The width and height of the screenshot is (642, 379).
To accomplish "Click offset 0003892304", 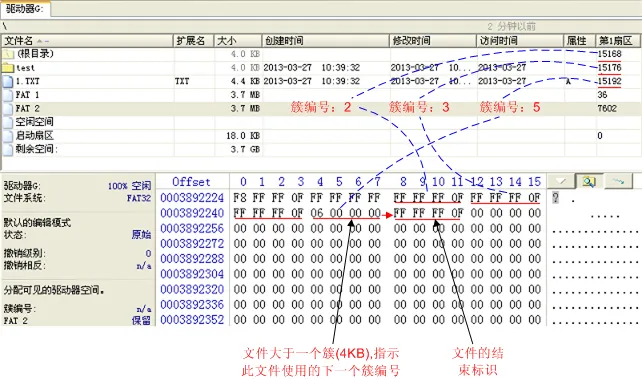I will (192, 274).
